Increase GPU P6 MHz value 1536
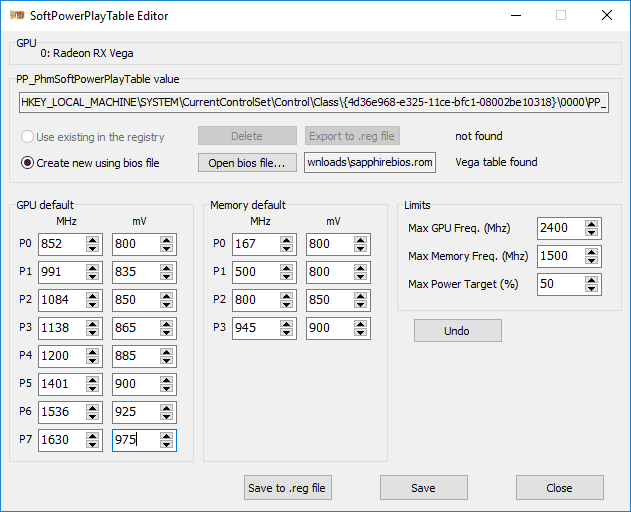This screenshot has height=512, width=631. (93, 408)
